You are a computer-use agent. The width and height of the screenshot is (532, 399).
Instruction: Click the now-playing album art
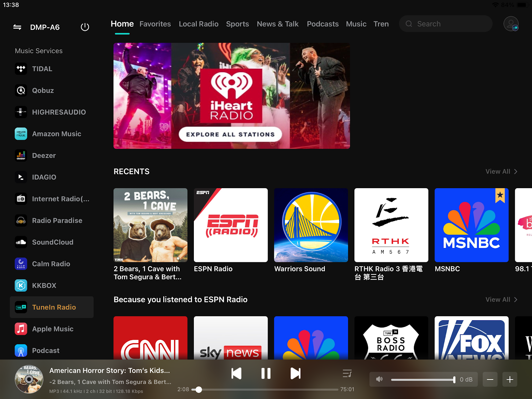click(29, 379)
